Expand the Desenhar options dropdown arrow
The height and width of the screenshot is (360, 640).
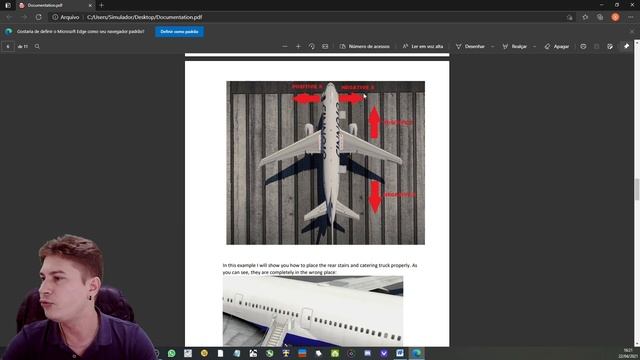click(493, 47)
